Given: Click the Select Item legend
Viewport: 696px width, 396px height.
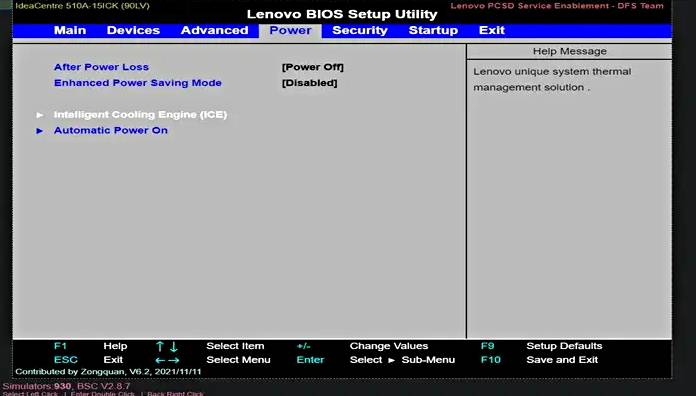Looking at the screenshot, I should click(235, 346).
